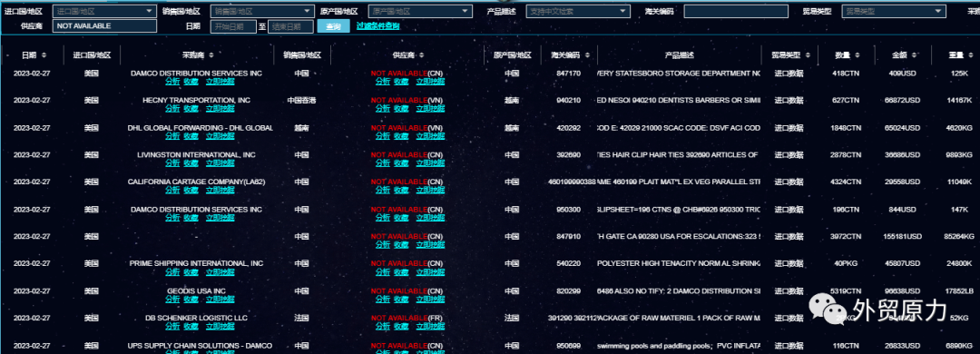Click the 查询 search button
This screenshot has width=980, height=354.
pyautogui.click(x=334, y=26)
